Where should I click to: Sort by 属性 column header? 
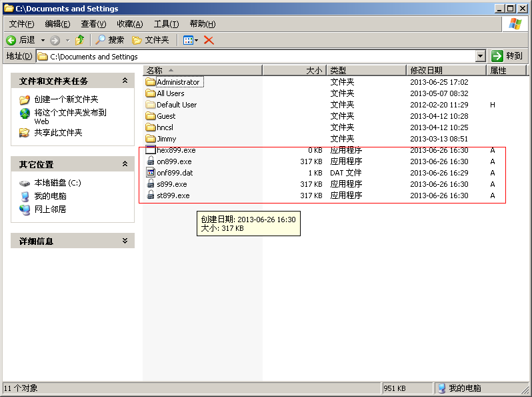click(506, 70)
